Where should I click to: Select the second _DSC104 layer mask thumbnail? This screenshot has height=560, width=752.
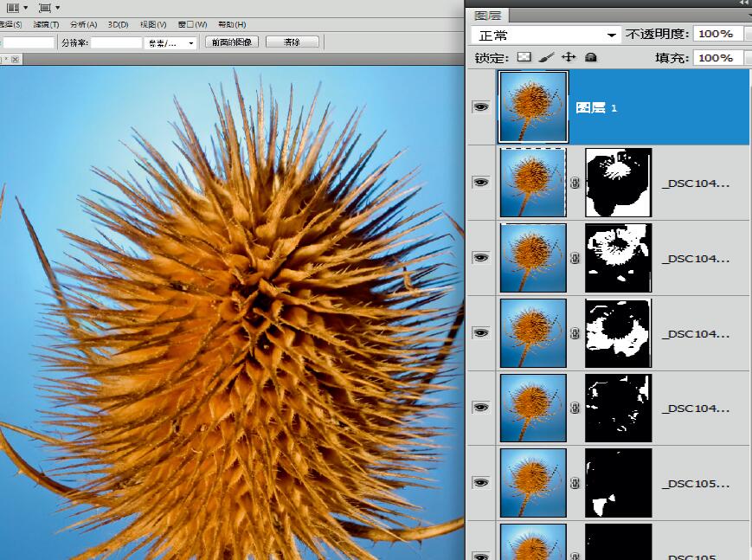pos(618,258)
